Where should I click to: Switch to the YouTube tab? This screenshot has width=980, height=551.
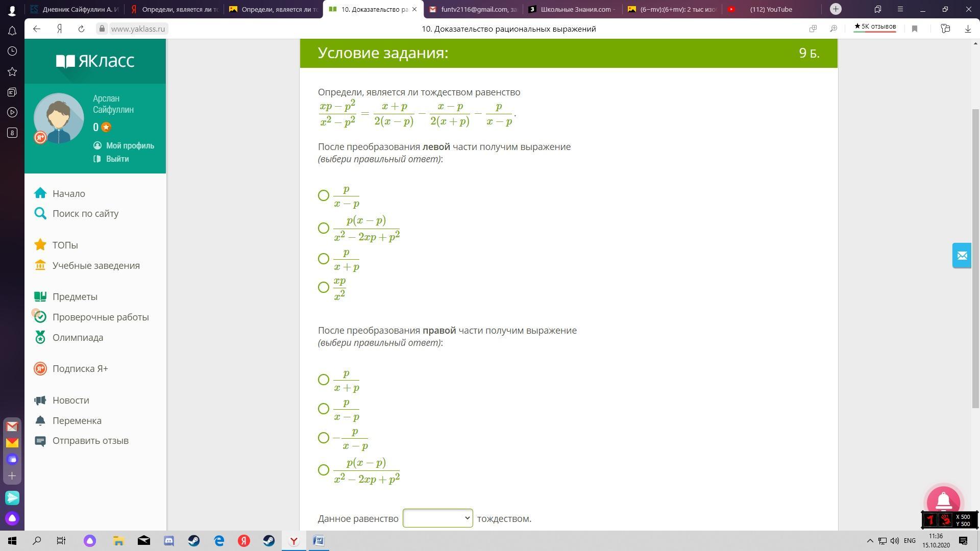771,9
